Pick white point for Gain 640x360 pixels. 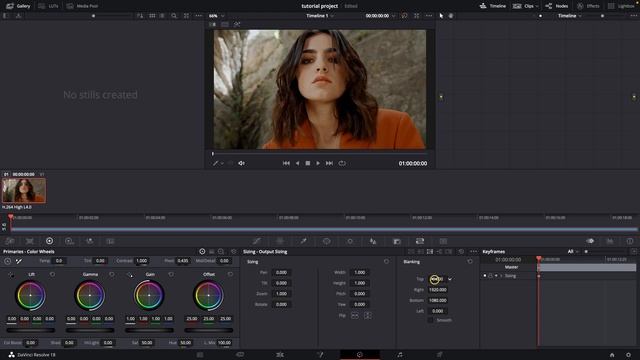(130, 275)
